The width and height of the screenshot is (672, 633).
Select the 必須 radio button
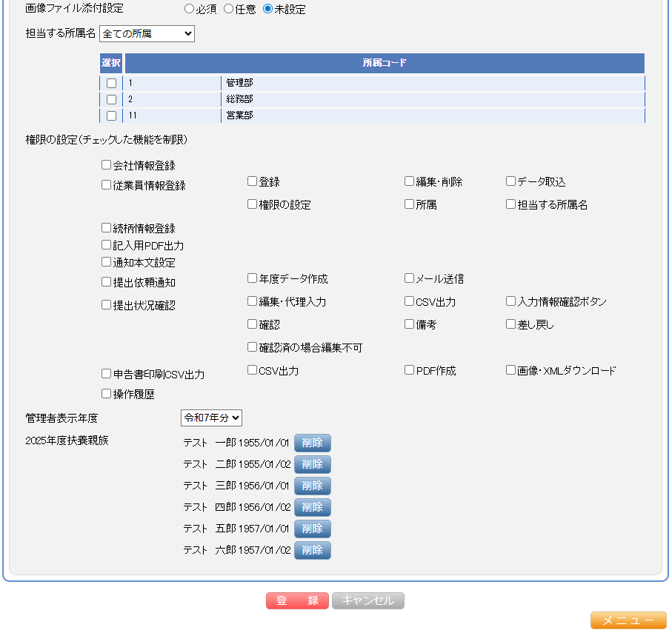tap(189, 10)
